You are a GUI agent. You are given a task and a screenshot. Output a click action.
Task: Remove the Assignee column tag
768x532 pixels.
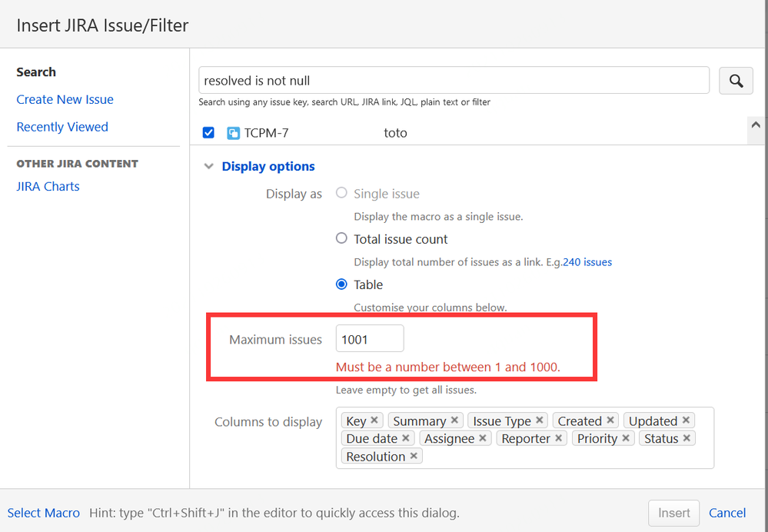(483, 437)
